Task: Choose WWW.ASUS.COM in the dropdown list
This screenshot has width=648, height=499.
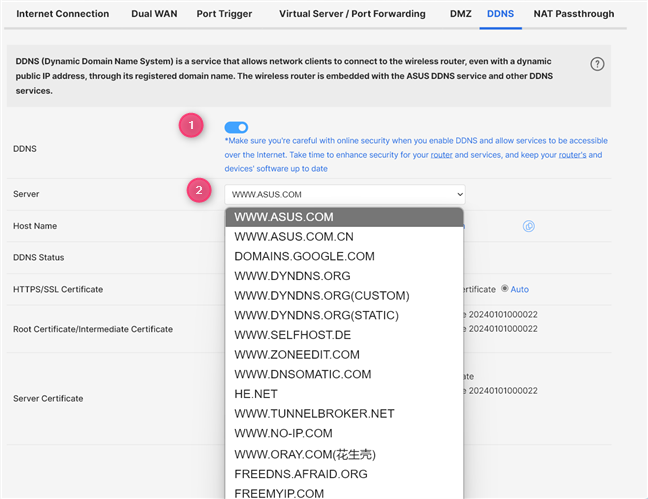Action: coord(344,217)
